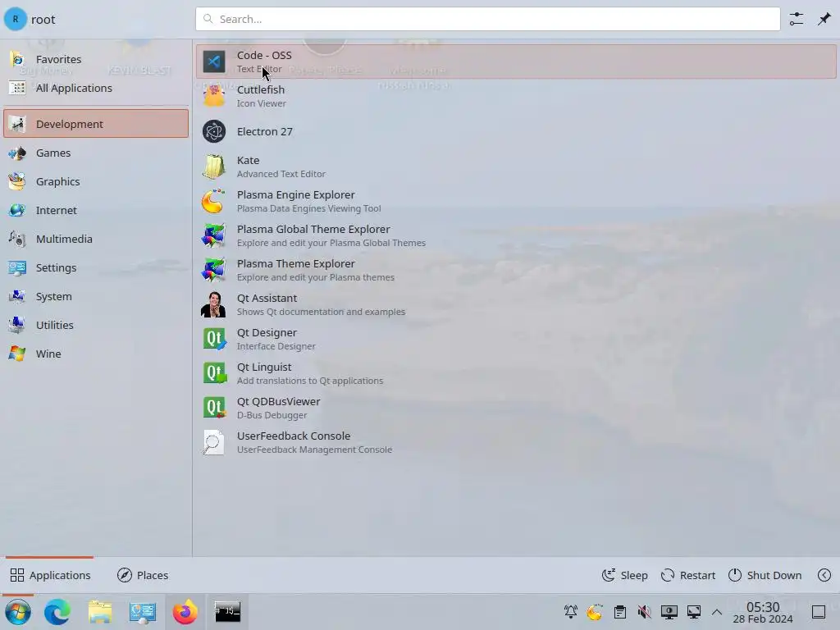The height and width of the screenshot is (630, 840).
Task: Click the start menu button in taskbar
Action: 18,612
